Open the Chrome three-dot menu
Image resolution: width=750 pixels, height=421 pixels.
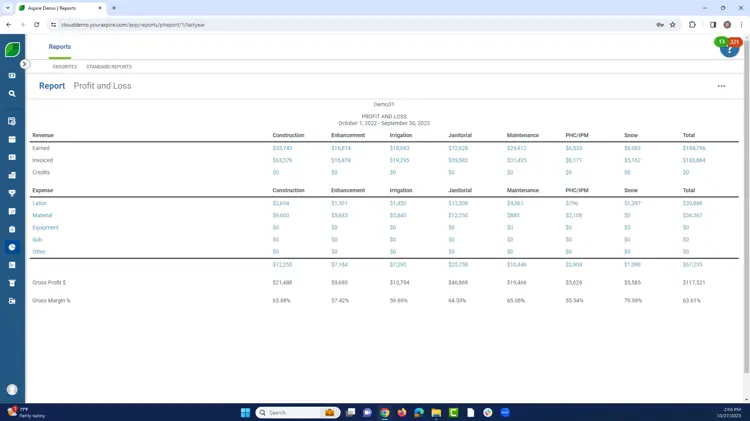pyautogui.click(x=741, y=25)
